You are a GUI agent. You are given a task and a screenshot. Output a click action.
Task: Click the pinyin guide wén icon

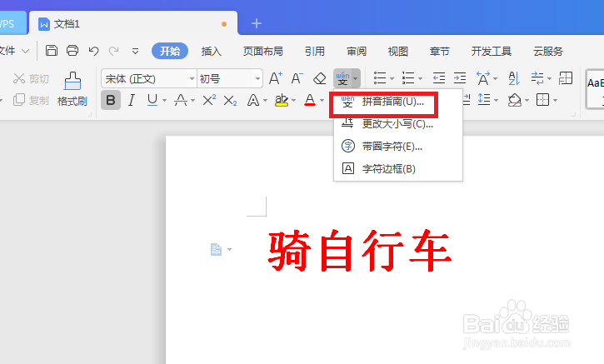click(342, 78)
